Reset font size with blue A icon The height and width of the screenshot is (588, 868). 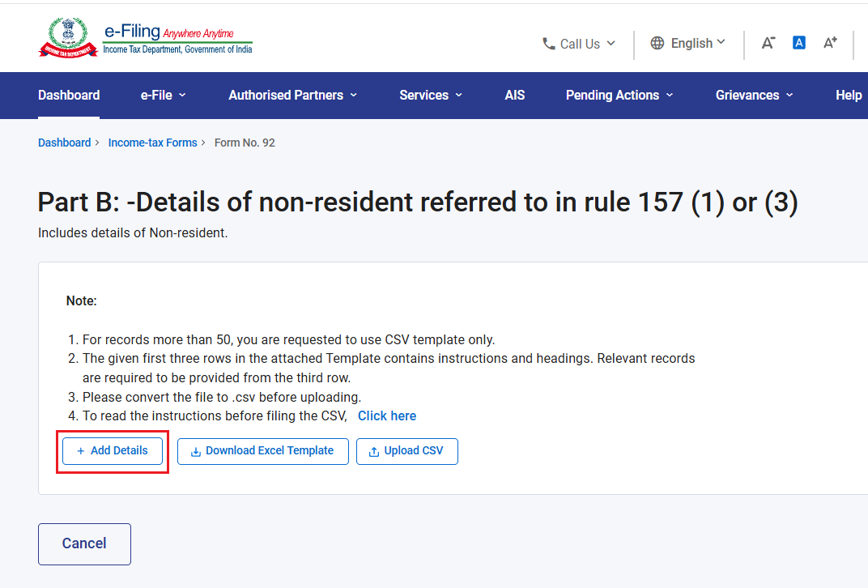pyautogui.click(x=799, y=43)
